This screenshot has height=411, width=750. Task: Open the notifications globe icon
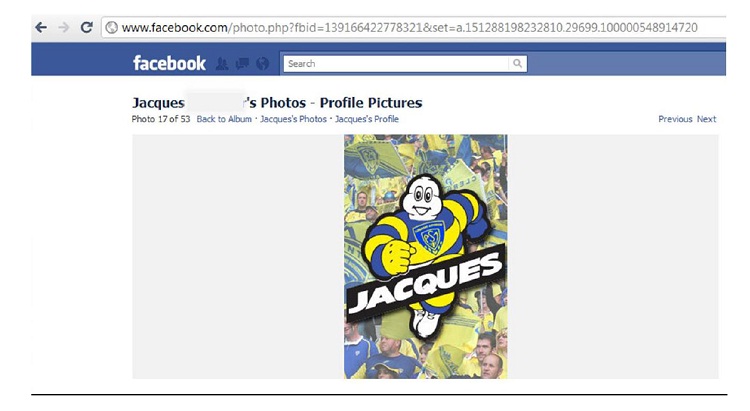(x=263, y=64)
